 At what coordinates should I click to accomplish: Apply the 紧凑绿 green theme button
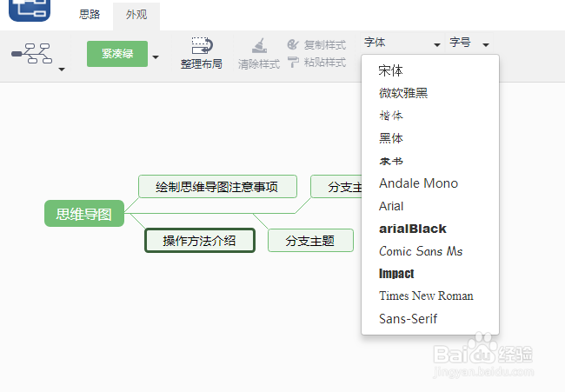(x=117, y=54)
